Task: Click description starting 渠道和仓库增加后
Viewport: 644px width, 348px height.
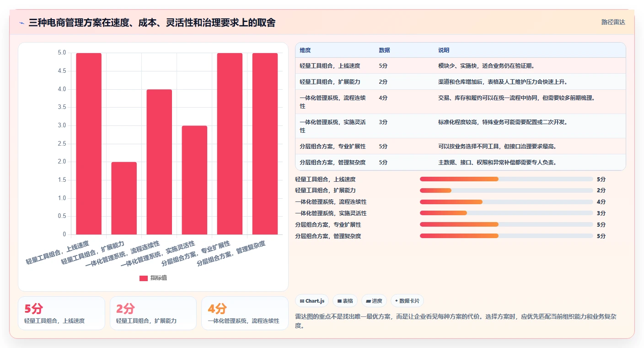Action: pyautogui.click(x=503, y=82)
